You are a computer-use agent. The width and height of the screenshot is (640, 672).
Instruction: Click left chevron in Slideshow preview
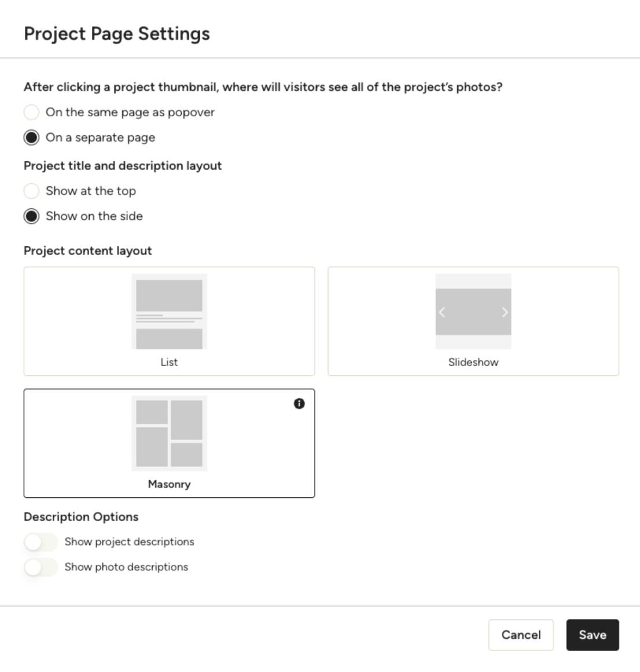point(442,312)
